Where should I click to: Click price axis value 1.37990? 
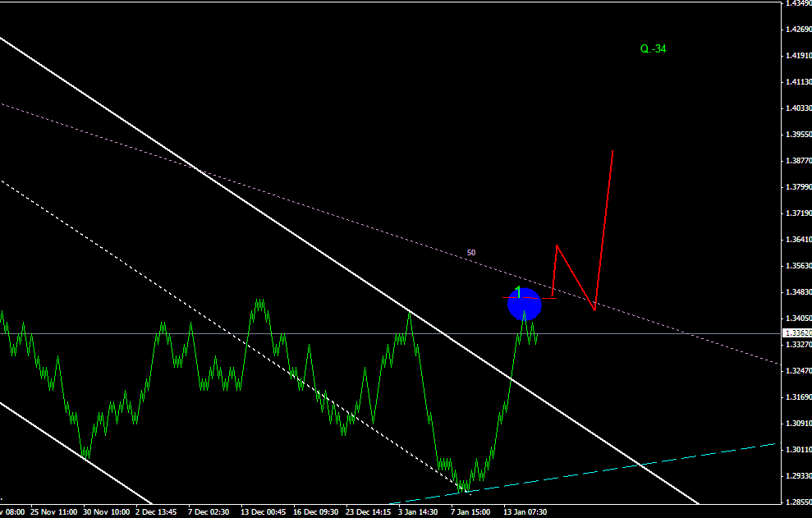(798, 186)
